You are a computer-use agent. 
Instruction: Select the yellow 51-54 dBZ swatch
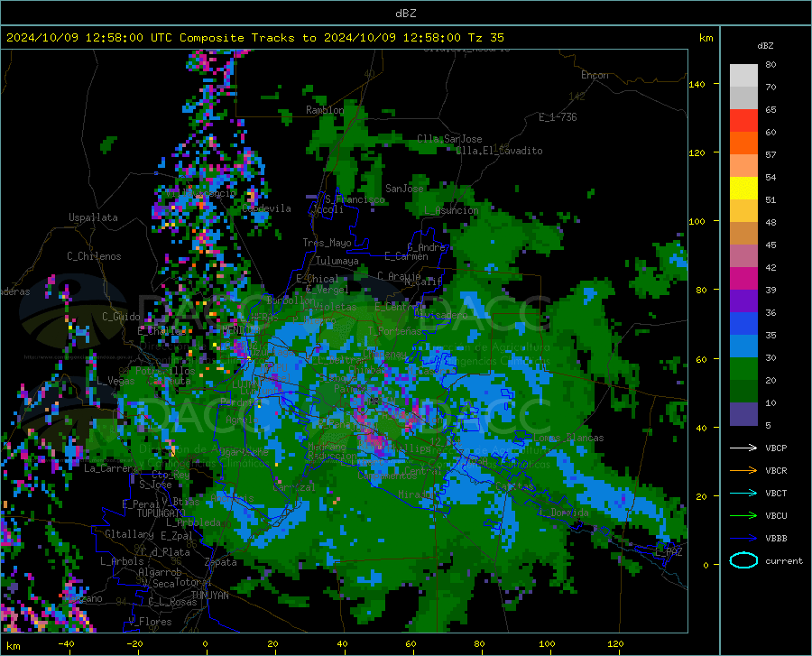pyautogui.click(x=743, y=189)
